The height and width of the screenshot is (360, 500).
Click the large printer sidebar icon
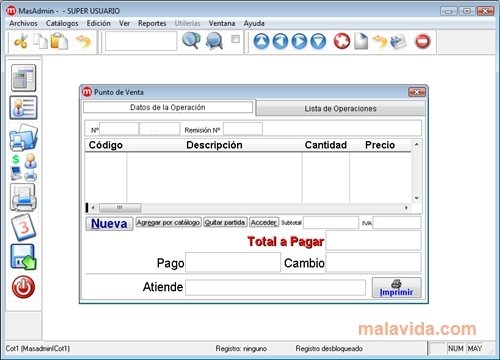pyautogui.click(x=23, y=197)
